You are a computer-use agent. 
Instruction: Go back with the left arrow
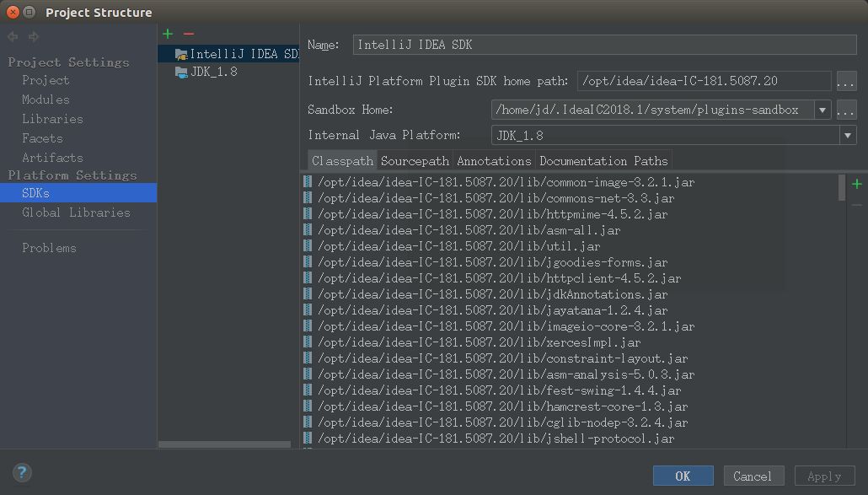pos(13,36)
